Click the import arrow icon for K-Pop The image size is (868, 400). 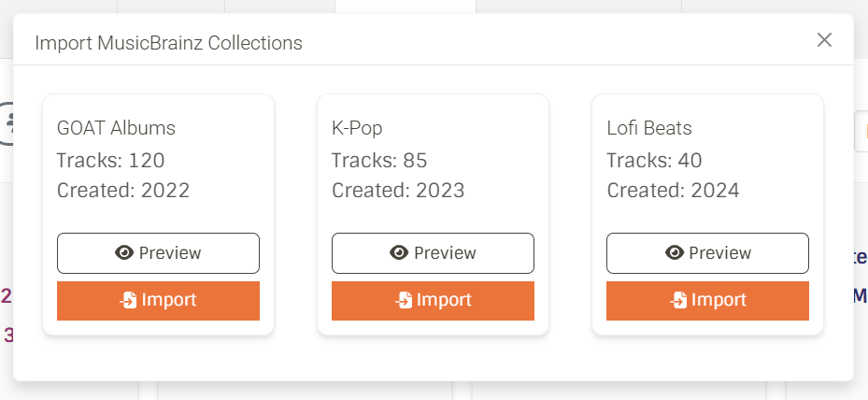403,300
